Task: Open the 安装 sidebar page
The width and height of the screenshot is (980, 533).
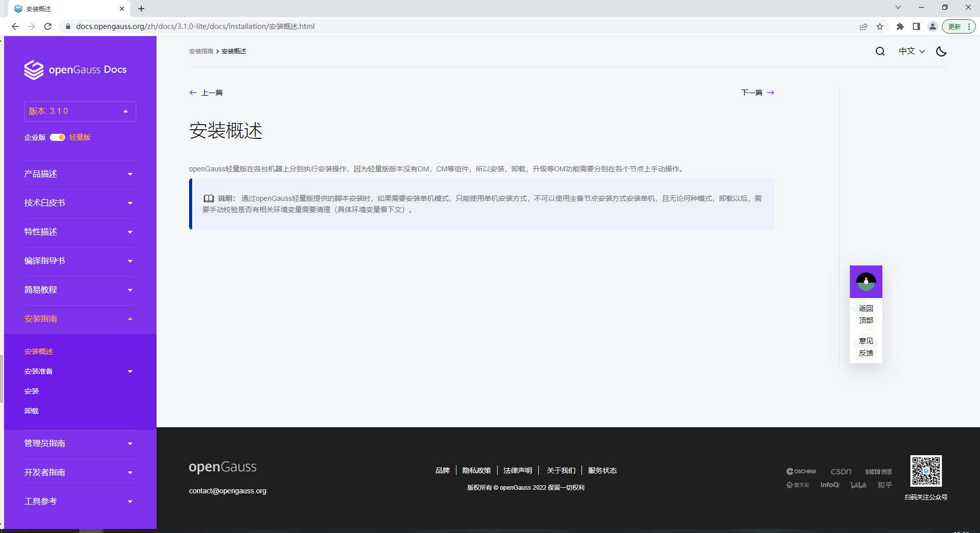Action: [x=32, y=391]
